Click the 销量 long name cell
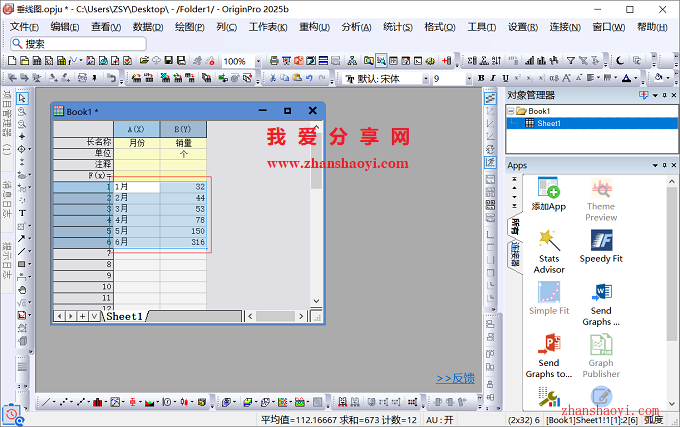This screenshot has height=427, width=680. [183, 143]
